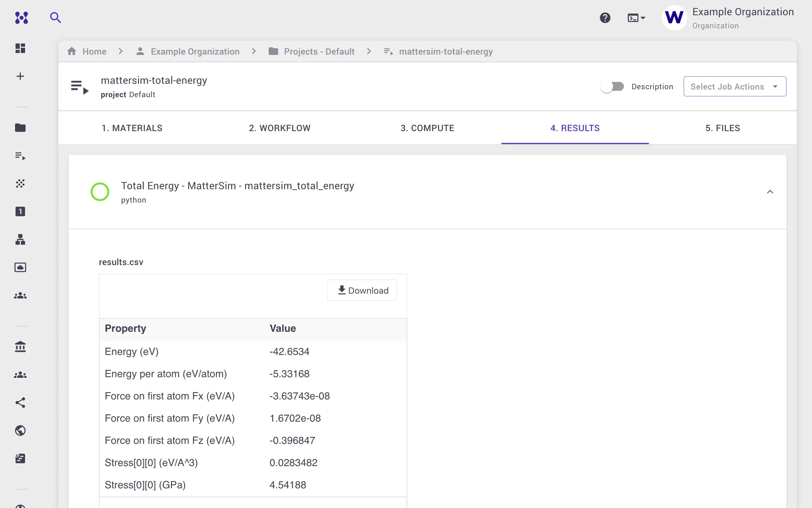Open the search magnifier icon
Screen dimensions: 812x508
pyautogui.click(x=56, y=17)
